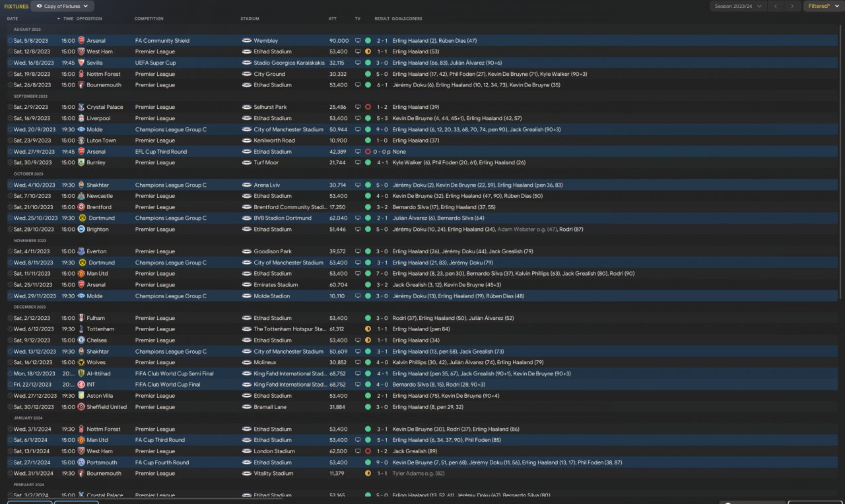Go to the previous season with the left arrow
The height and width of the screenshot is (504, 845).
[x=776, y=7]
